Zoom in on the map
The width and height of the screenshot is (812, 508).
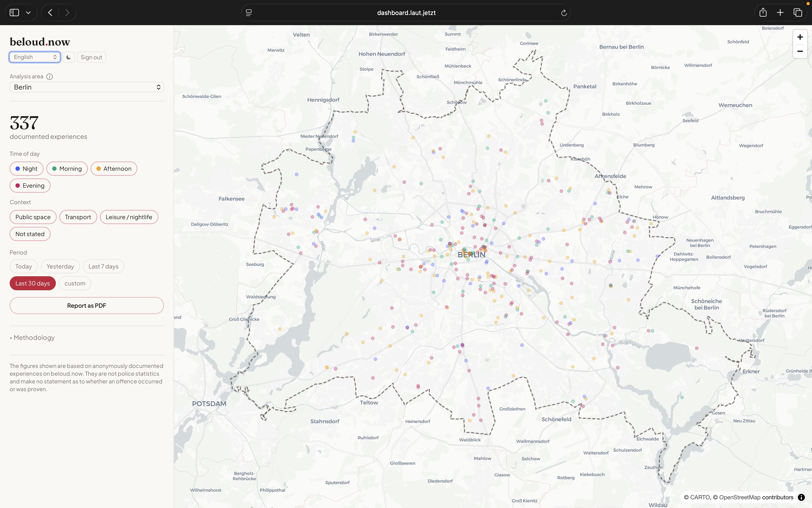click(x=800, y=37)
